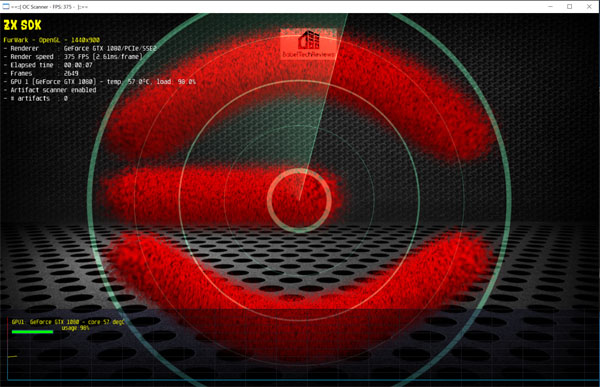Click the Elapsed time readout
This screenshot has width=600, height=387.
pyautogui.click(x=48, y=65)
